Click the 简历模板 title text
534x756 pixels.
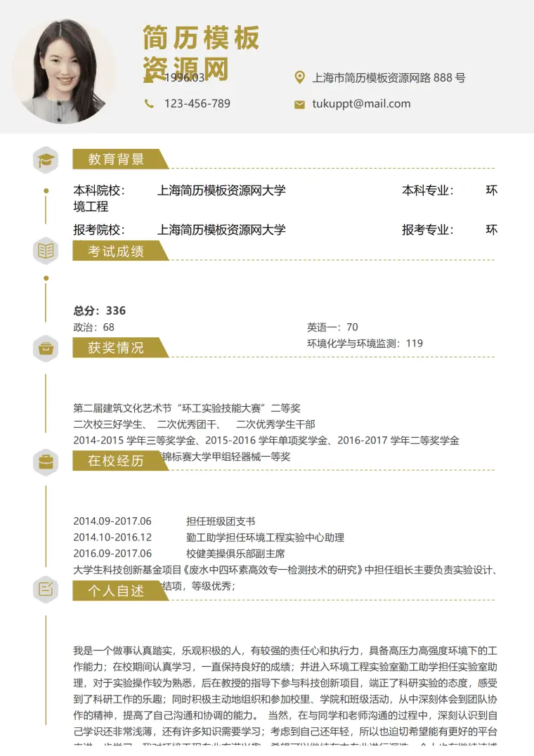point(201,38)
